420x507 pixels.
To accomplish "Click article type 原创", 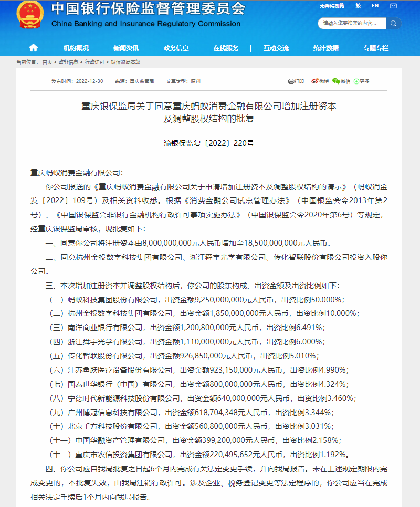I will click(196, 81).
